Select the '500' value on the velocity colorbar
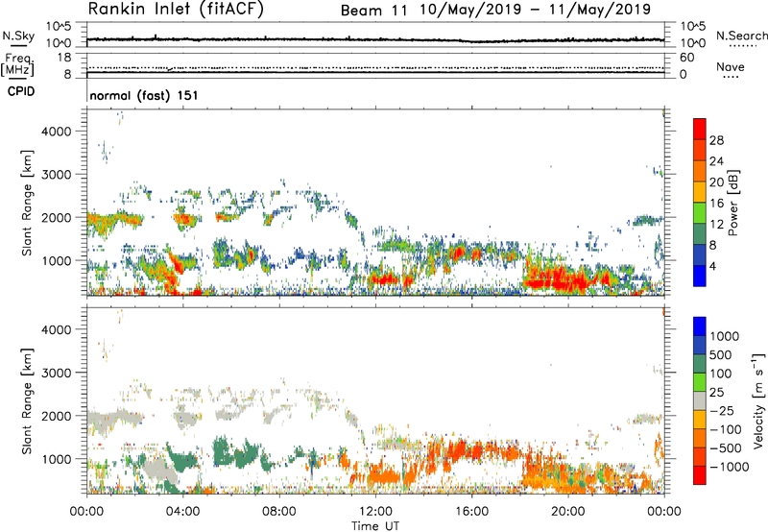This screenshot has width=768, height=532. click(x=721, y=355)
